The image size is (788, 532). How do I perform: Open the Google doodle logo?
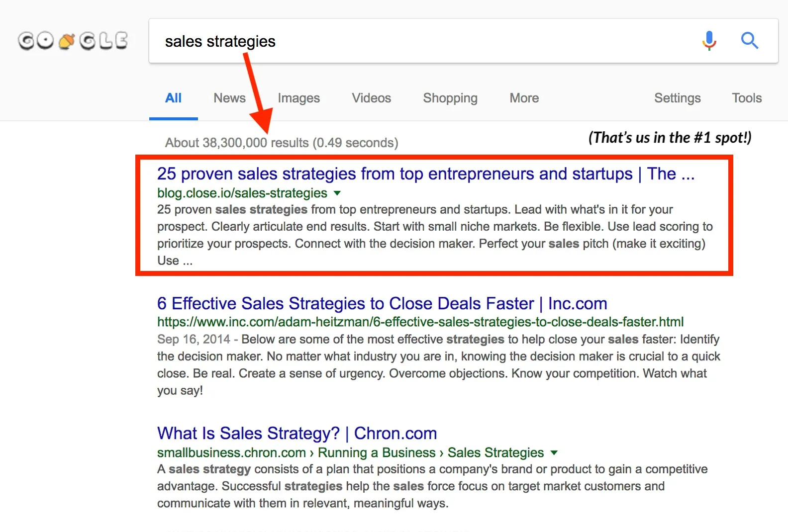[x=73, y=40]
